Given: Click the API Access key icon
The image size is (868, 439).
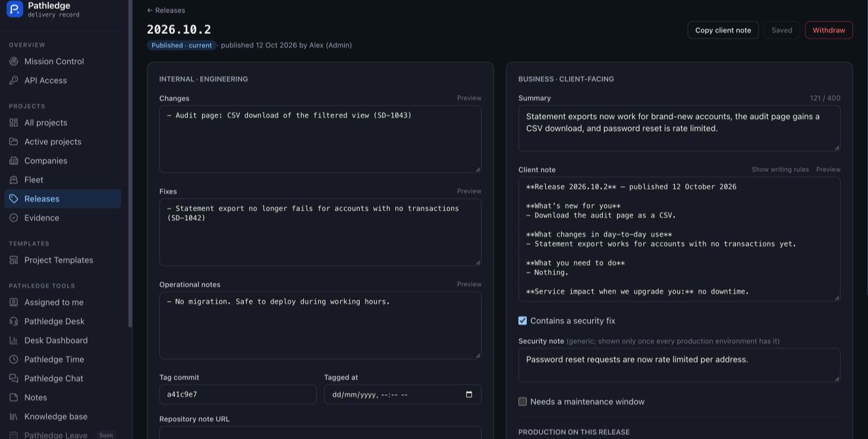Looking at the screenshot, I should 14,80.
